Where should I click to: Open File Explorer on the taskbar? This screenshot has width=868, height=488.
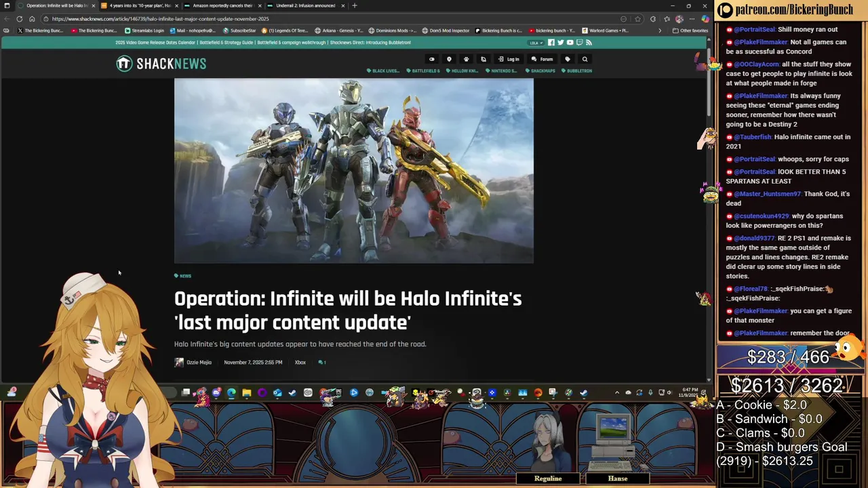click(x=247, y=392)
